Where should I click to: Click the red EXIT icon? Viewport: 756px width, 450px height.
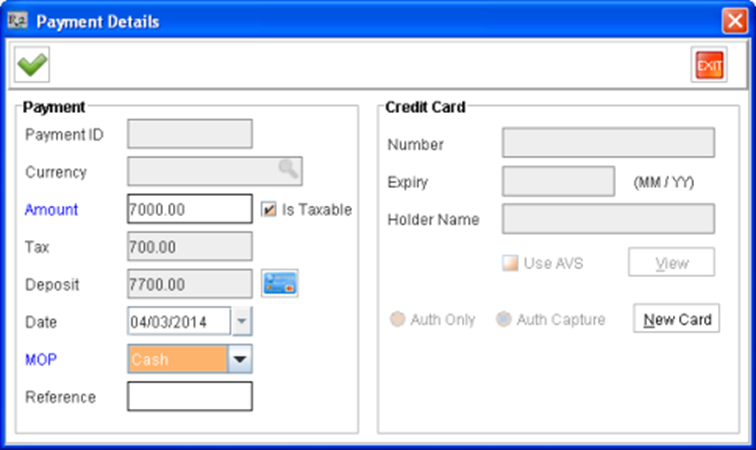[x=709, y=65]
